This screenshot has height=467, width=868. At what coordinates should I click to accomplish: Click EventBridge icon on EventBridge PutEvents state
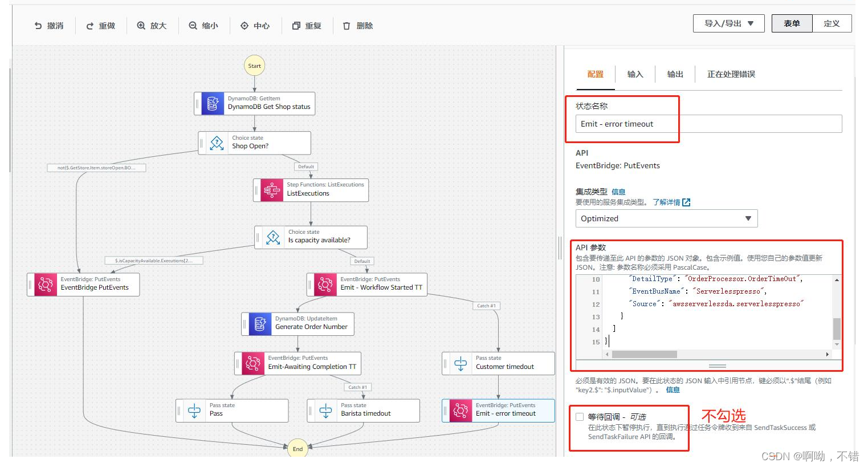tap(46, 284)
